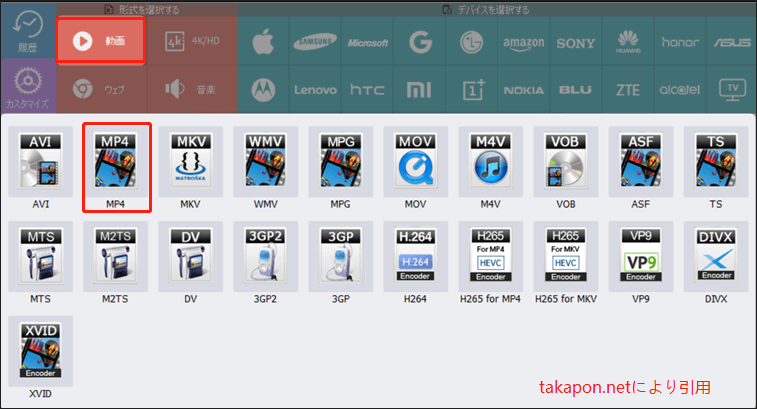
Task: Select Alcatel device brand
Action: 680,89
